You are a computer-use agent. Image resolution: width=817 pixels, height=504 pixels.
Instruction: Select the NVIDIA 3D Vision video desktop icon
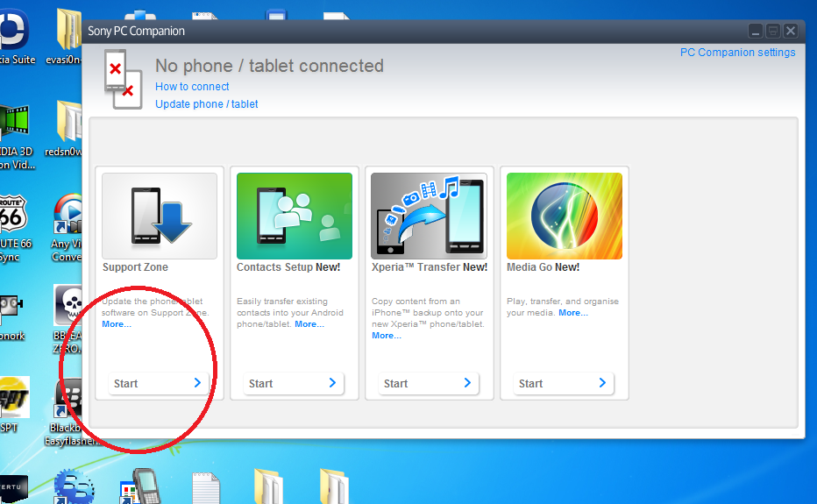[16, 137]
